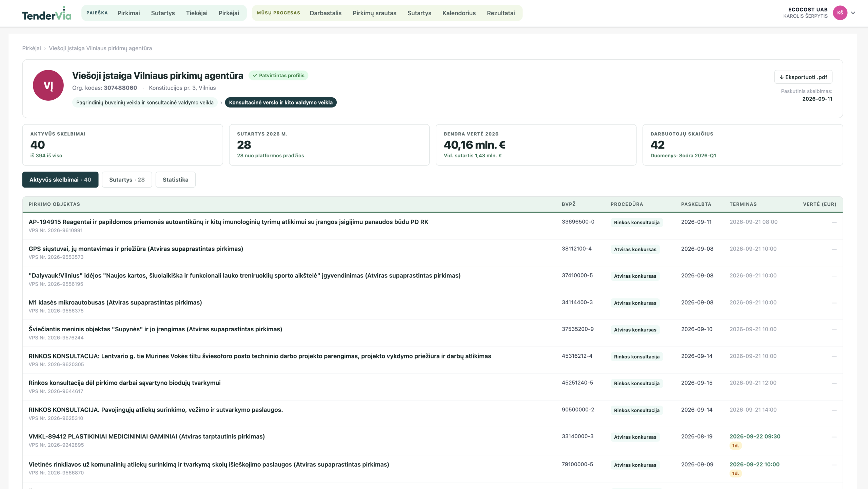Viewport: 868px width, 489px height.
Task: Open sąvartyno biodujų tvarkymo consultation
Action: click(x=433, y=387)
